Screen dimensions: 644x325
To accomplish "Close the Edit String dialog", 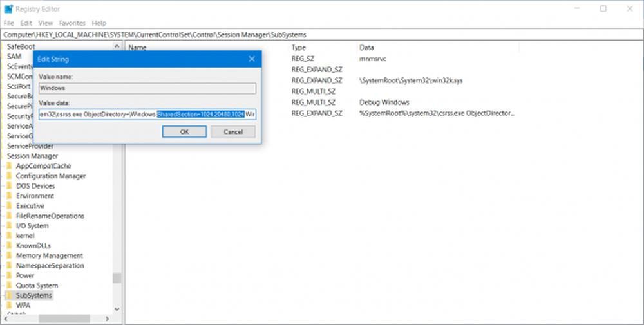I will [251, 59].
